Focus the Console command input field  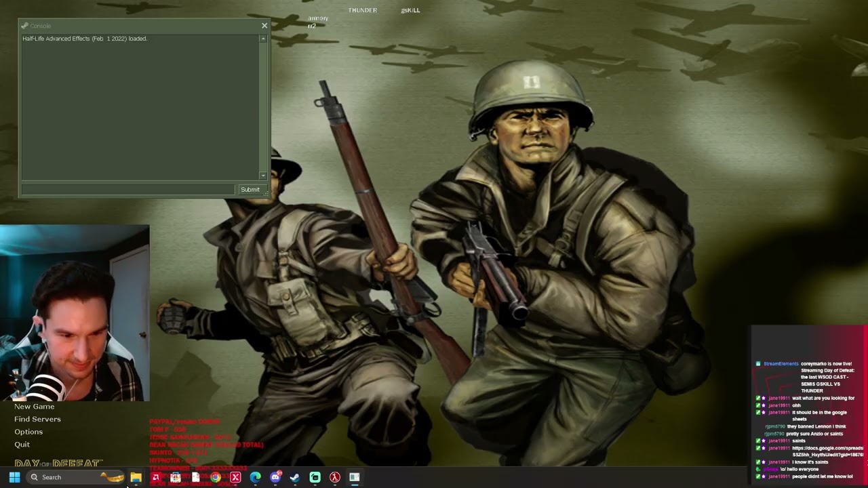[x=128, y=190]
